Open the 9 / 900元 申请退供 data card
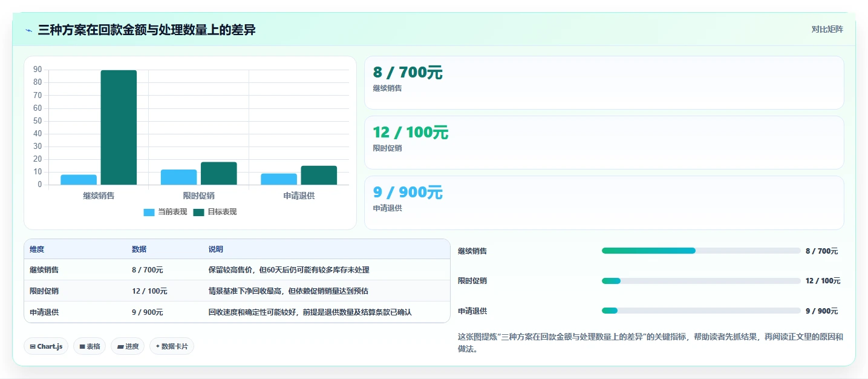This screenshot has height=379, width=868. pos(604,203)
